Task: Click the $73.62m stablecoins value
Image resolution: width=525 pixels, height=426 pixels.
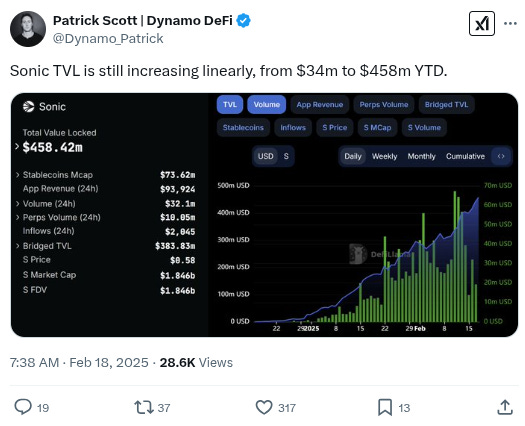Action: tap(177, 175)
